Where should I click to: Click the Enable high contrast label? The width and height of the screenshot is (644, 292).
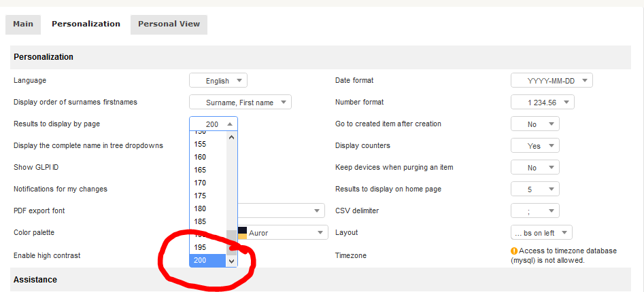(x=47, y=255)
